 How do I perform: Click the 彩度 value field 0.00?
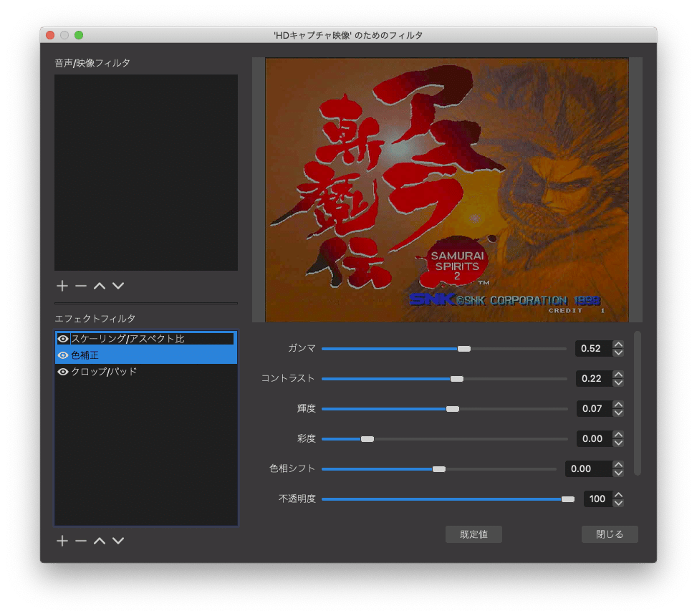[x=594, y=438]
